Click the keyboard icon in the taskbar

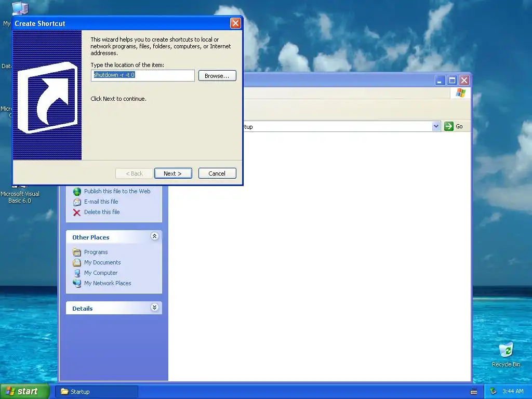coord(474,392)
